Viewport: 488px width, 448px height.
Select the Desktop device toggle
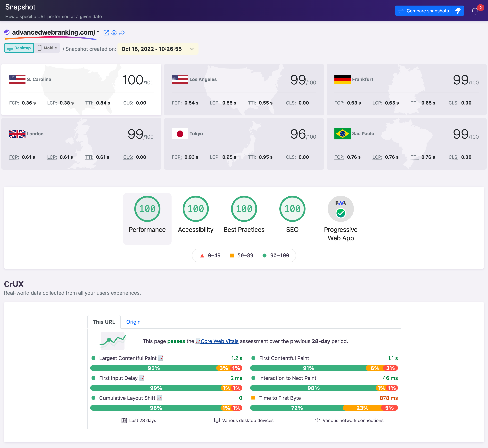[19, 48]
